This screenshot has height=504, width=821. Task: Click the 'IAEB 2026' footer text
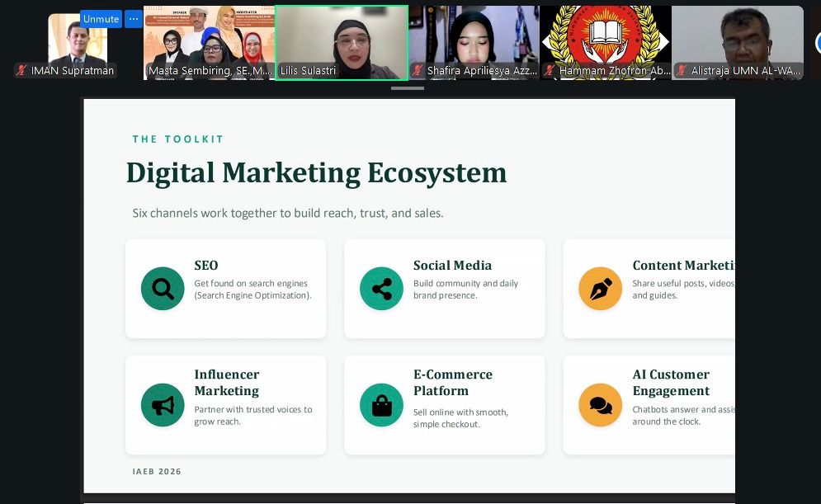point(157,472)
